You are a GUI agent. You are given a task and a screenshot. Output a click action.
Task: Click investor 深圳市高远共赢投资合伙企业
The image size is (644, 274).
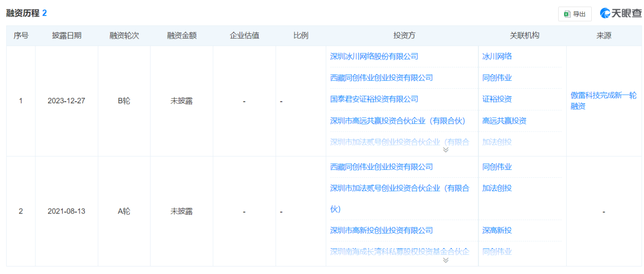pyautogui.click(x=397, y=121)
